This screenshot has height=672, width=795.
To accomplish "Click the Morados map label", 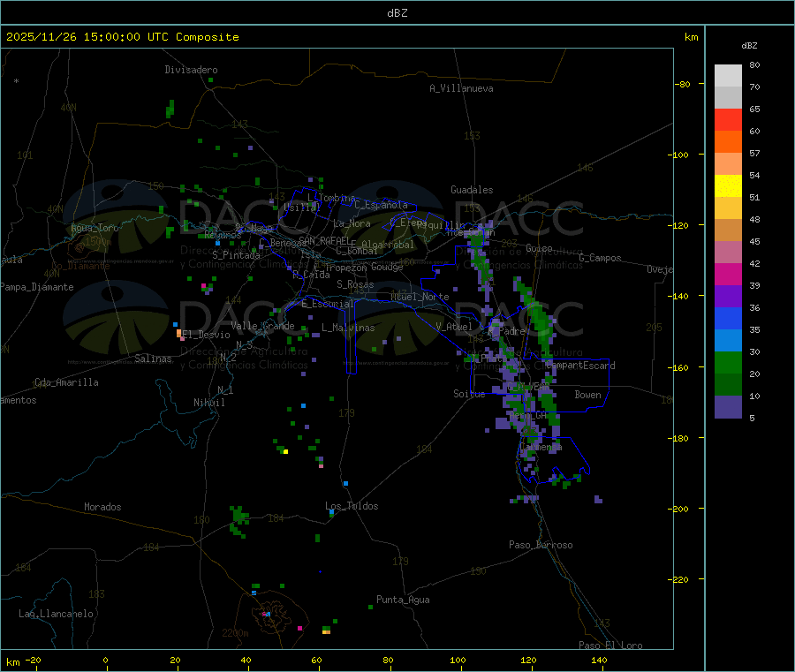I will point(102,507).
